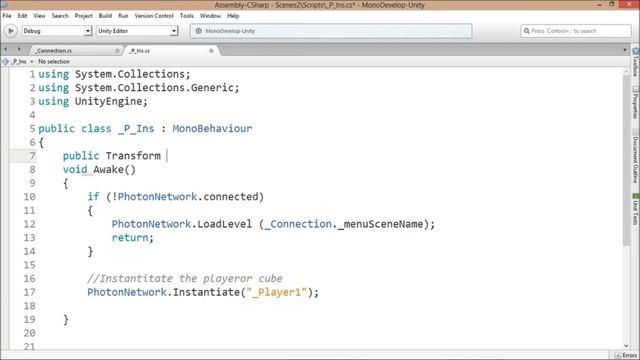Click the '_P_Ins' class name on line 5
This screenshot has width=640, height=360.
click(x=136, y=129)
